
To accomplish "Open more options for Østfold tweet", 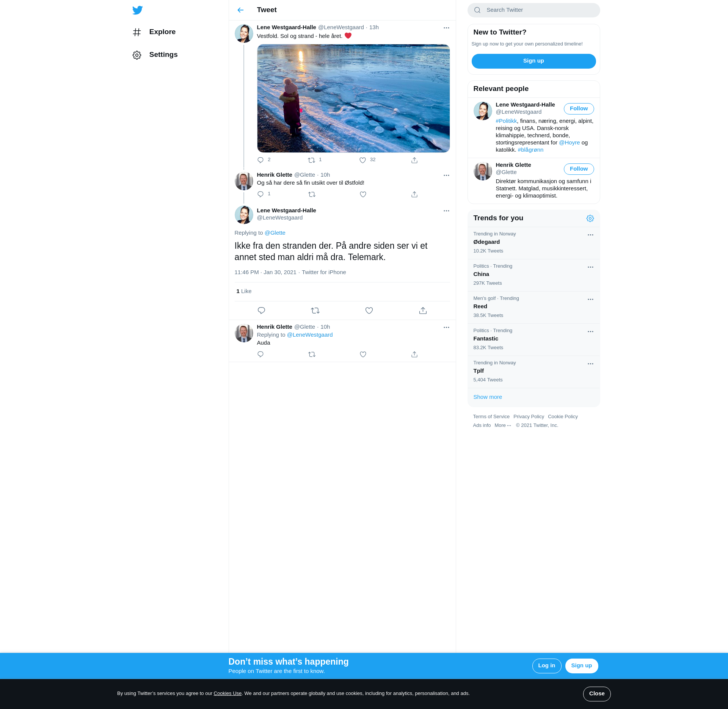I will (446, 175).
